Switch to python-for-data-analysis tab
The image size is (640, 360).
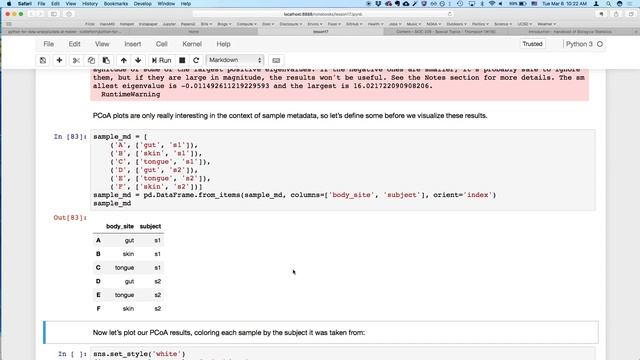click(x=64, y=31)
